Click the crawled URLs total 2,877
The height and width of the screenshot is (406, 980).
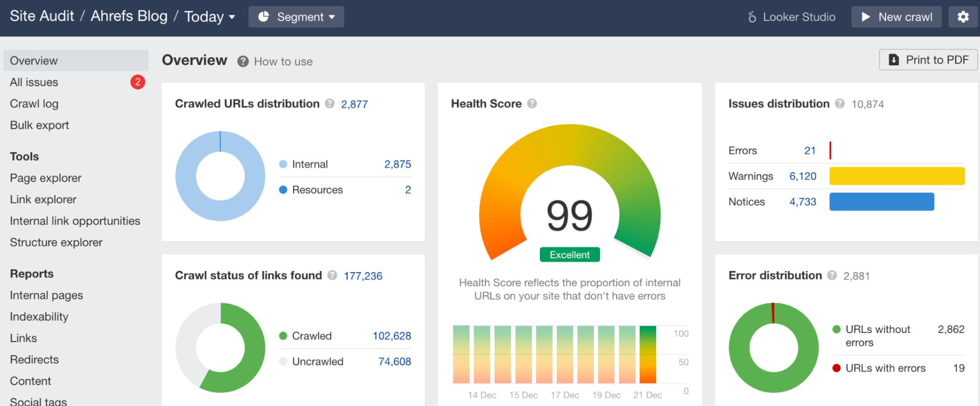coord(354,104)
